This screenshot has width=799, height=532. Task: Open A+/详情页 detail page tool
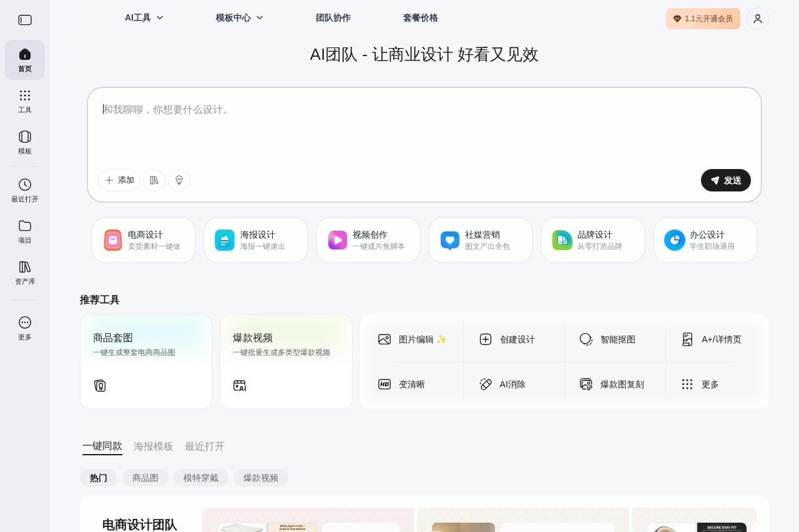coord(711,339)
